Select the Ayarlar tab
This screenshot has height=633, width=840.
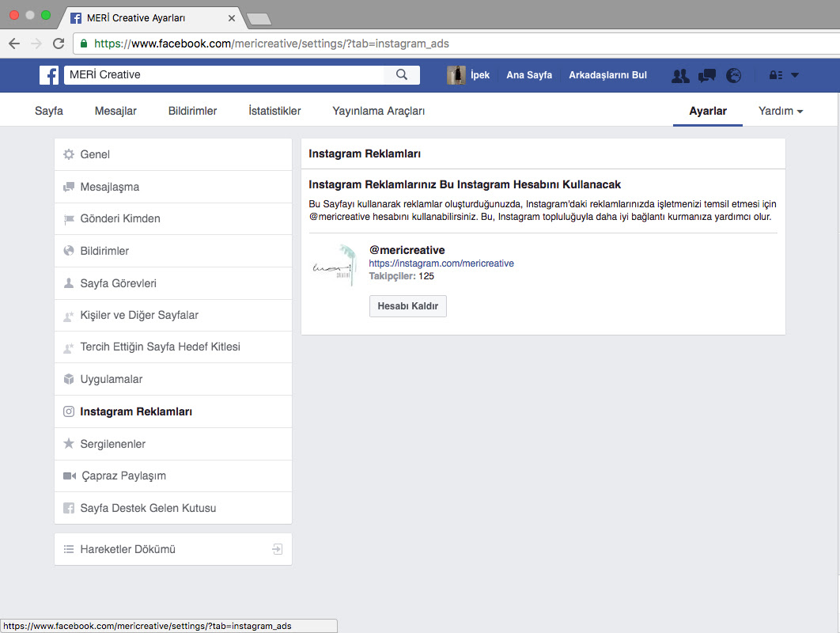click(708, 111)
